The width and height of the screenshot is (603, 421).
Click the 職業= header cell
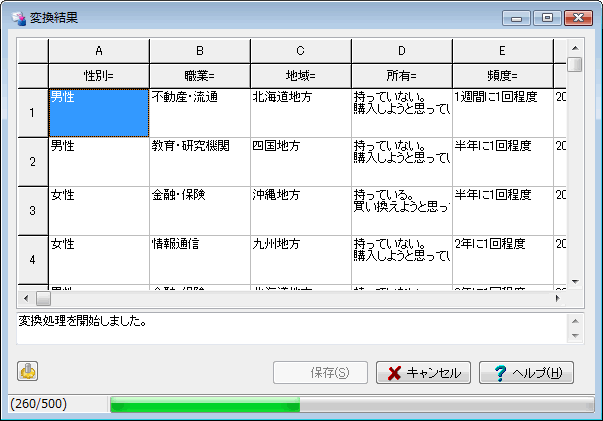tap(199, 75)
